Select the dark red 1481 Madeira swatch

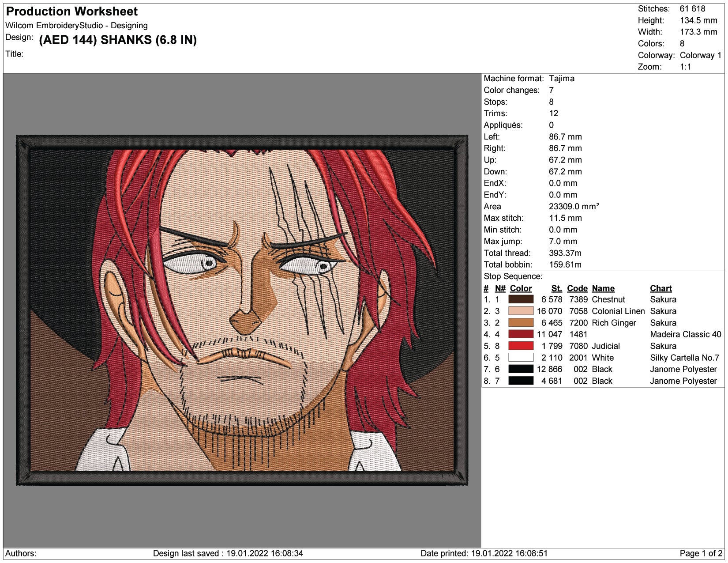[521, 334]
